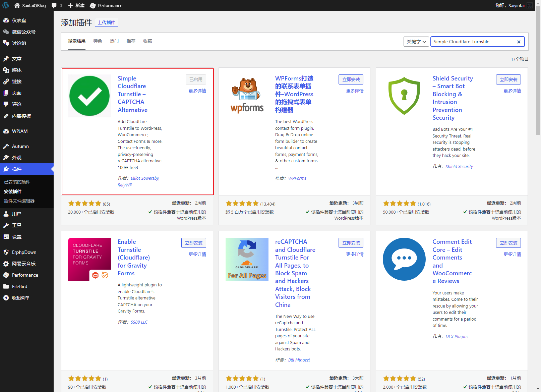
Task: Open the tools wrench icon in sidebar
Action: click(x=6, y=225)
